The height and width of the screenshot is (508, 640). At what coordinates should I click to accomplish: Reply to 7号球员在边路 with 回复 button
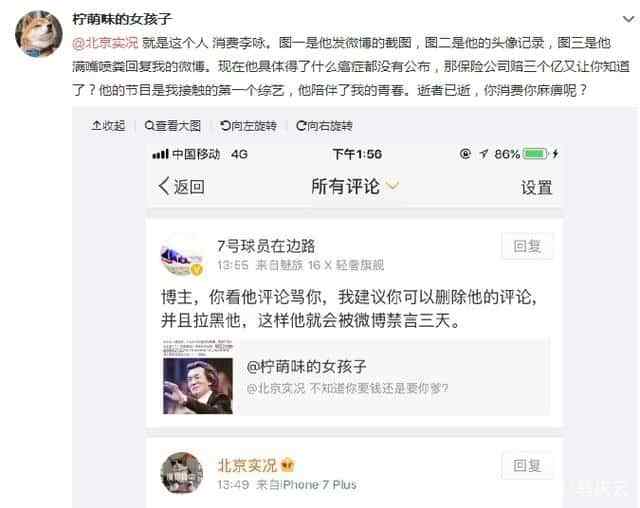click(527, 246)
